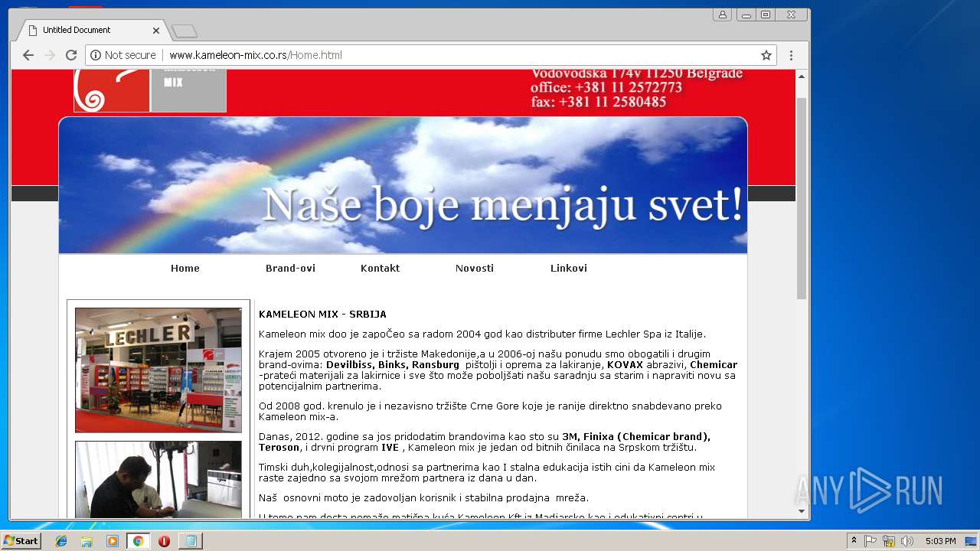Click the 3M, Finixa brands text
The height and width of the screenshot is (551, 980).
(635, 437)
